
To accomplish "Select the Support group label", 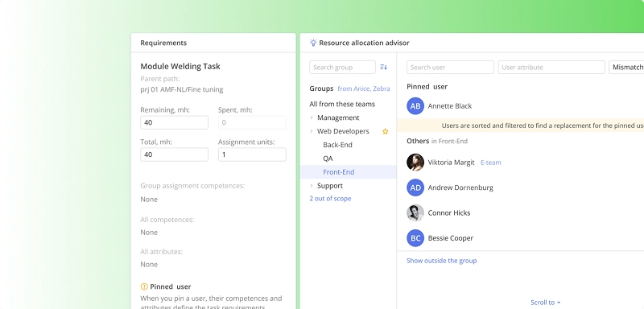I will (330, 186).
